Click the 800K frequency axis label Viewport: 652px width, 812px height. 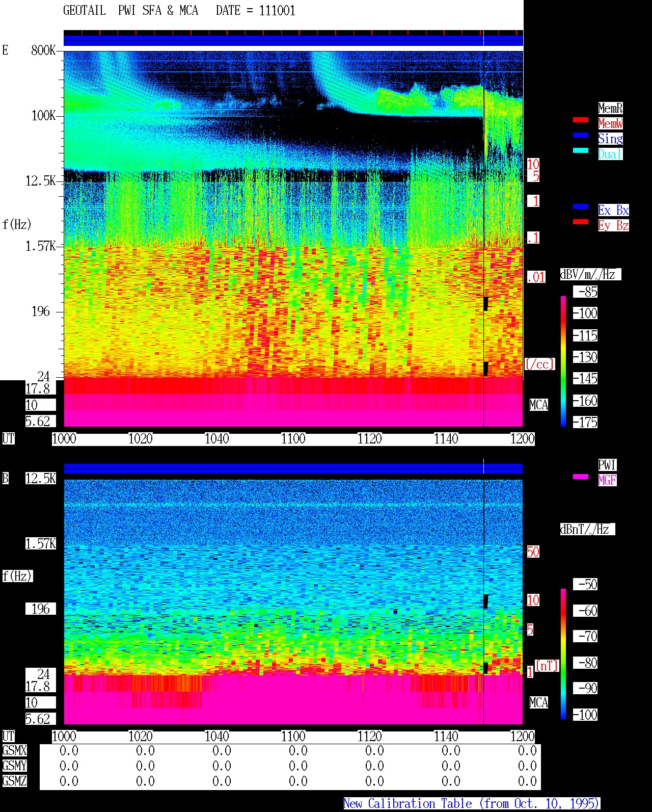(x=43, y=50)
